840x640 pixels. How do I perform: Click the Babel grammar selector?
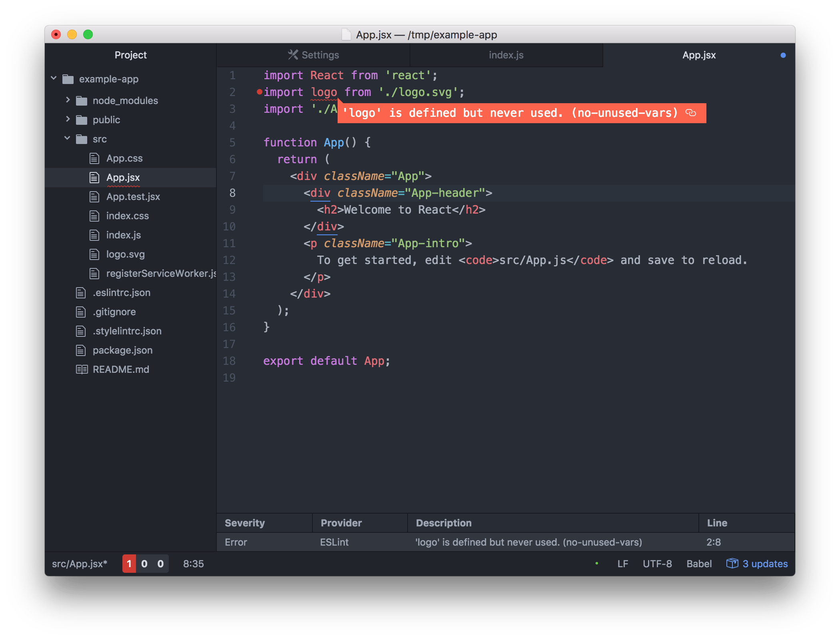(699, 564)
